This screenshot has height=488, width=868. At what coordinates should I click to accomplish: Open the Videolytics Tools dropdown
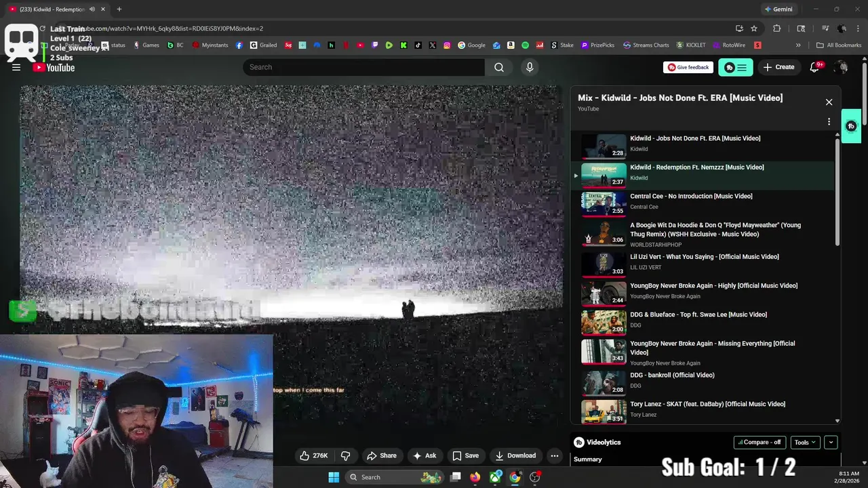[806, 442]
